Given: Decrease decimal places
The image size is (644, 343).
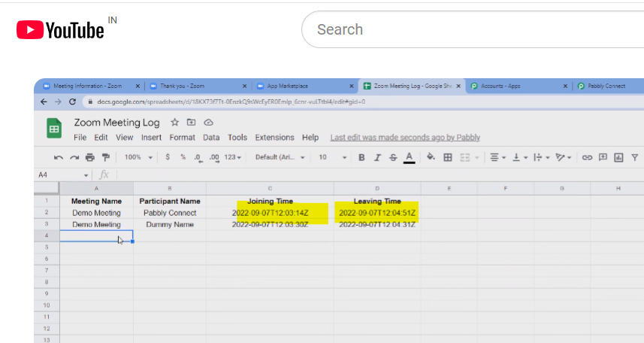Looking at the screenshot, I should (x=198, y=157).
